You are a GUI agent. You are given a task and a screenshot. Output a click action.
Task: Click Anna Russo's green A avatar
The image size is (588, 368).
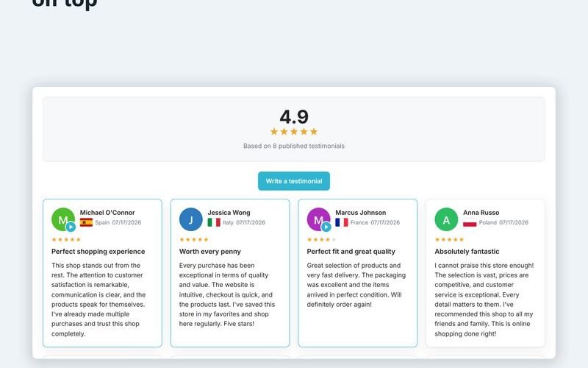tap(446, 219)
